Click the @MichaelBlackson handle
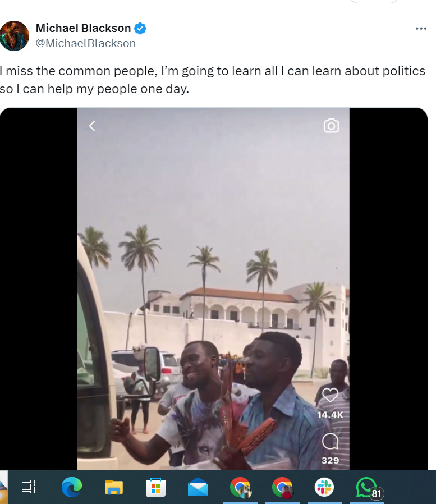436x504 pixels. point(85,43)
